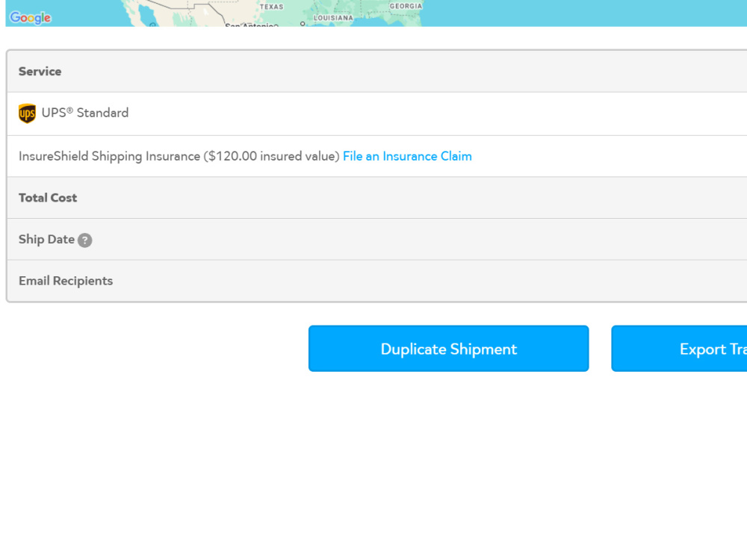Click the Service header label
This screenshot has height=560, width=747.
(x=40, y=72)
